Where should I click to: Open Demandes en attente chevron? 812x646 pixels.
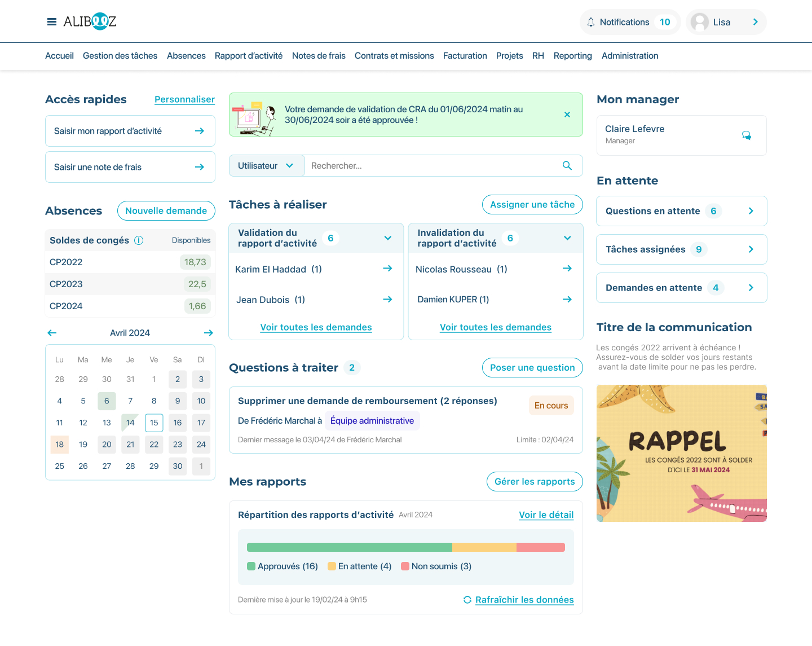[751, 288]
